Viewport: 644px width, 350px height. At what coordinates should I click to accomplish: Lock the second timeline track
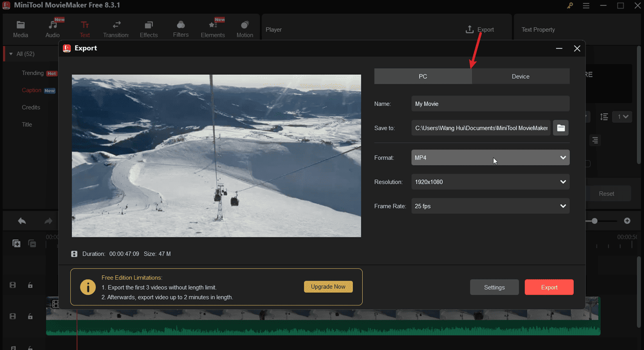pyautogui.click(x=30, y=316)
